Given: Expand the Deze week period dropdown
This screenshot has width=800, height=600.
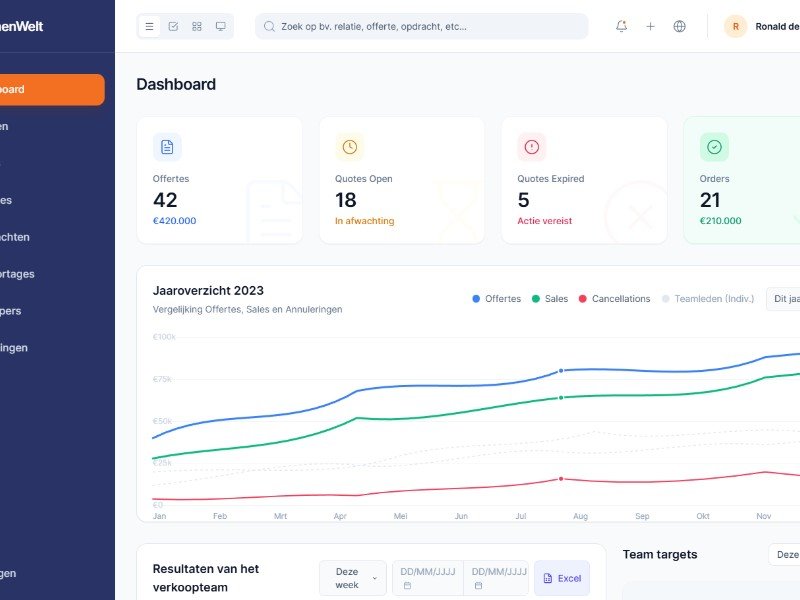Looking at the screenshot, I should 352,578.
